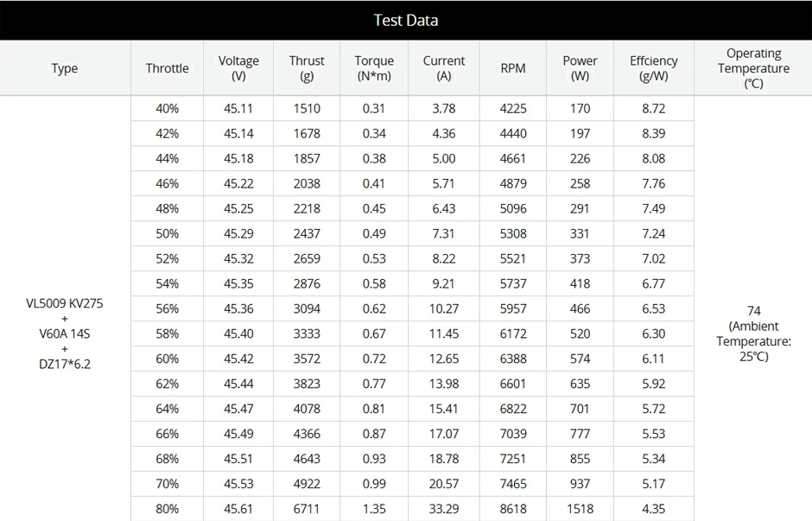812x521 pixels.
Task: Click the Throttle column header
Action: click(167, 68)
